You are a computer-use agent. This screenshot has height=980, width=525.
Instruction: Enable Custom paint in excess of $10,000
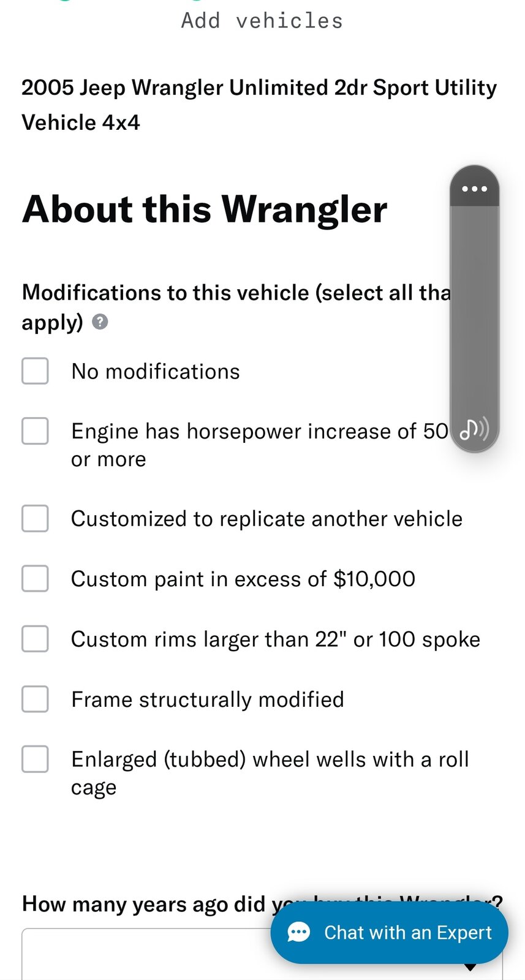tap(35, 579)
